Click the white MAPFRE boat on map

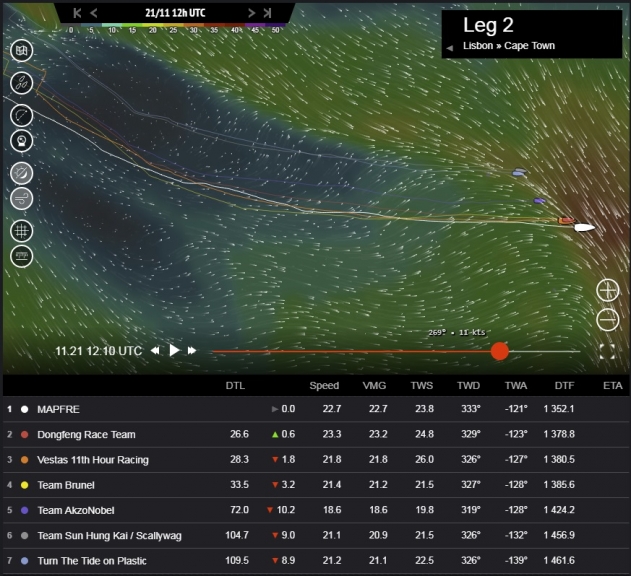[584, 228]
